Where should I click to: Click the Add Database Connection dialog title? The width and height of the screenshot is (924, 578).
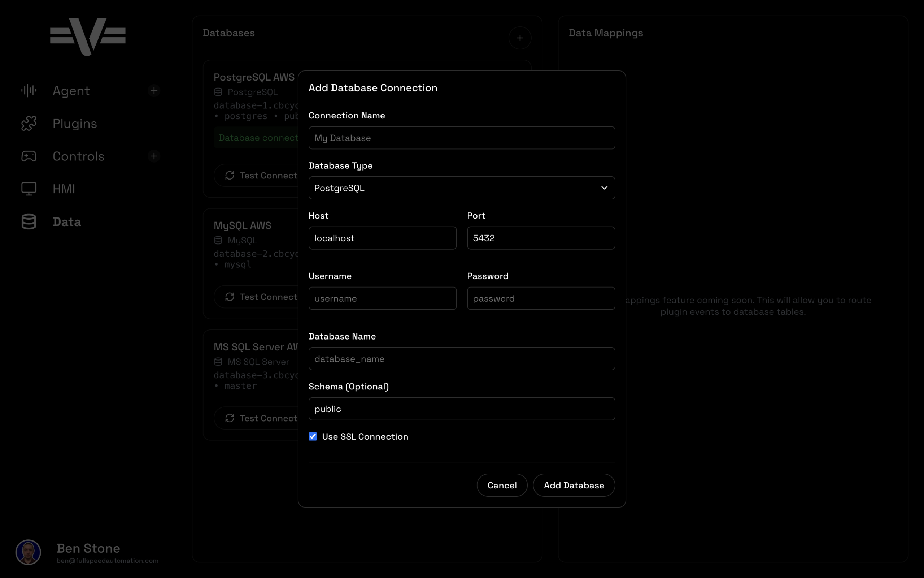[x=373, y=88]
